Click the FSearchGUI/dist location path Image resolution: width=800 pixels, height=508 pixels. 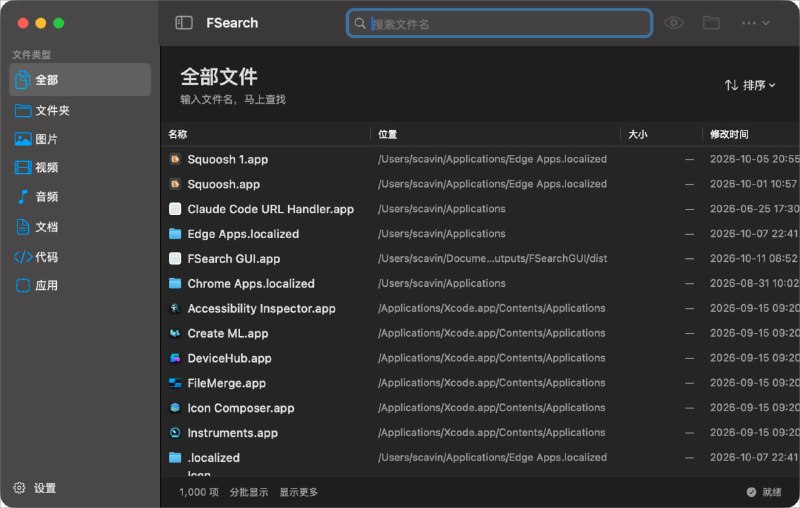pyautogui.click(x=492, y=259)
